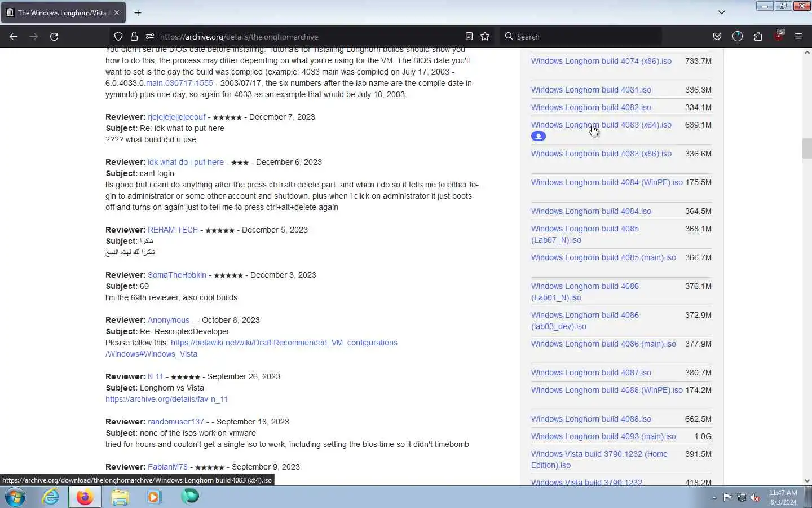This screenshot has width=812, height=508.
Task: Click the padlock site security icon
Action: 134,37
